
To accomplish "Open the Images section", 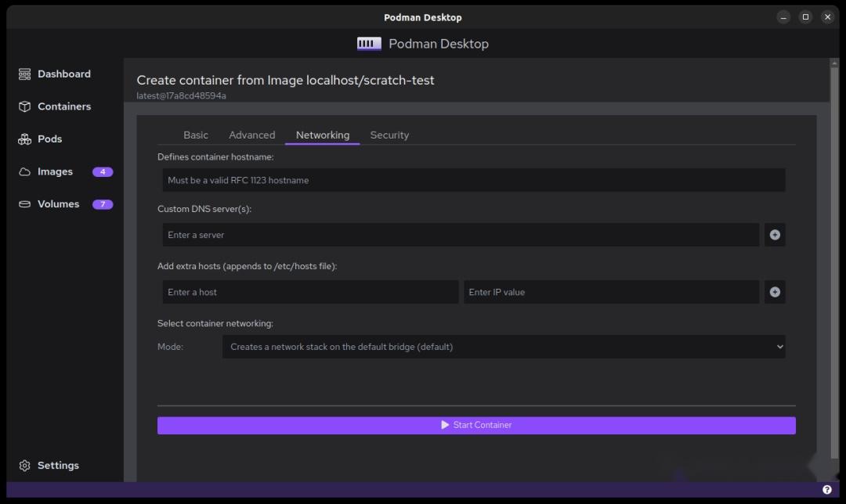I will coord(53,171).
